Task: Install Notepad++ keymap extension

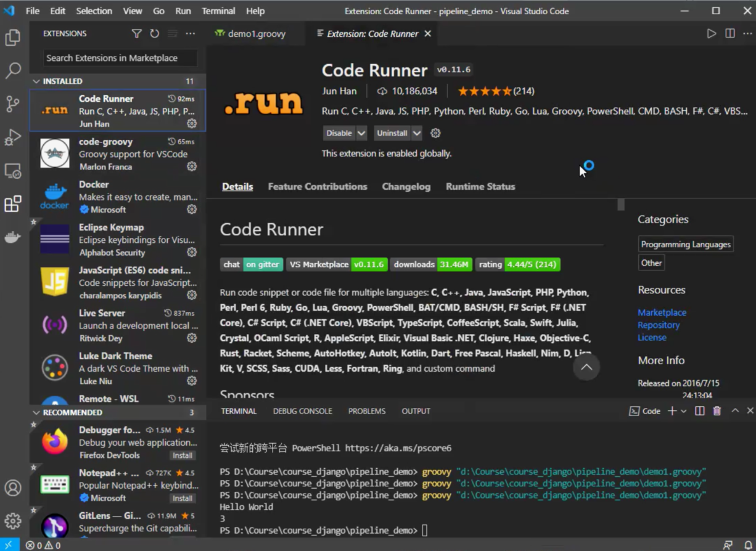Action: [183, 498]
